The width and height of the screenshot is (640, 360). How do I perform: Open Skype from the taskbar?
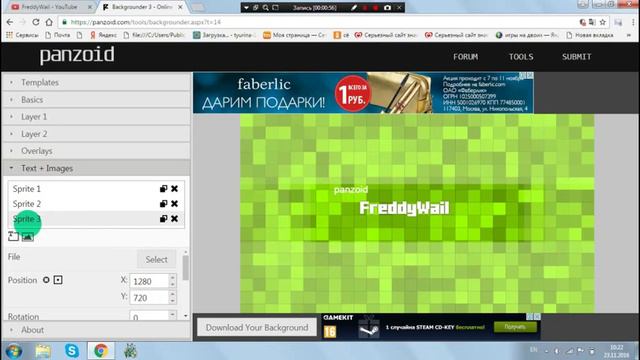(72, 351)
